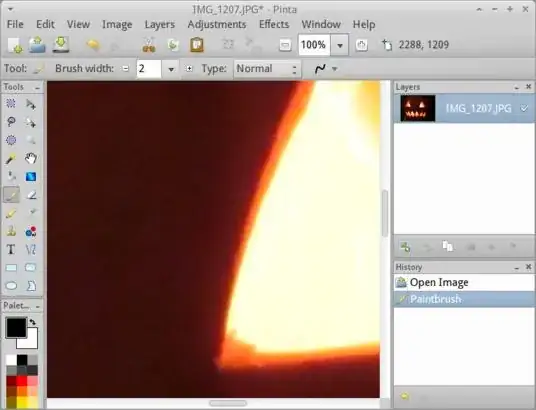Screen dimensions: 536x410
Task: Toggle visibility of IMG_1207.JPG layer
Action: click(x=524, y=108)
